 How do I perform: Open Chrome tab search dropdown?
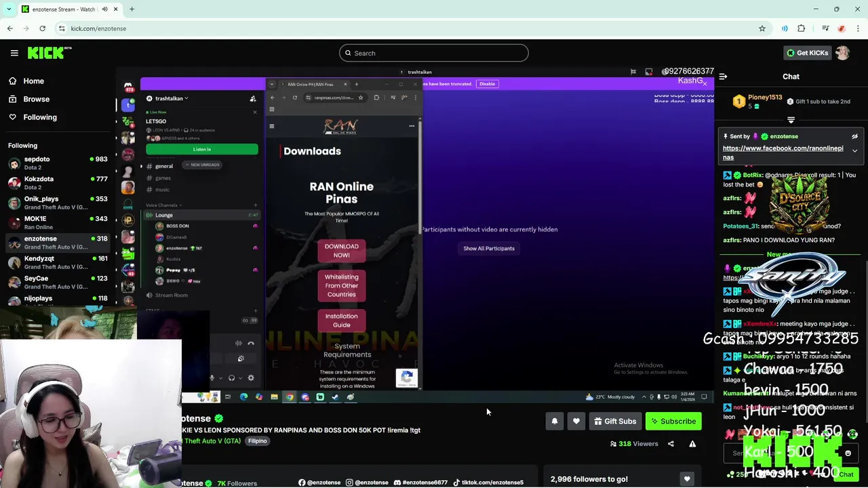[x=8, y=9]
